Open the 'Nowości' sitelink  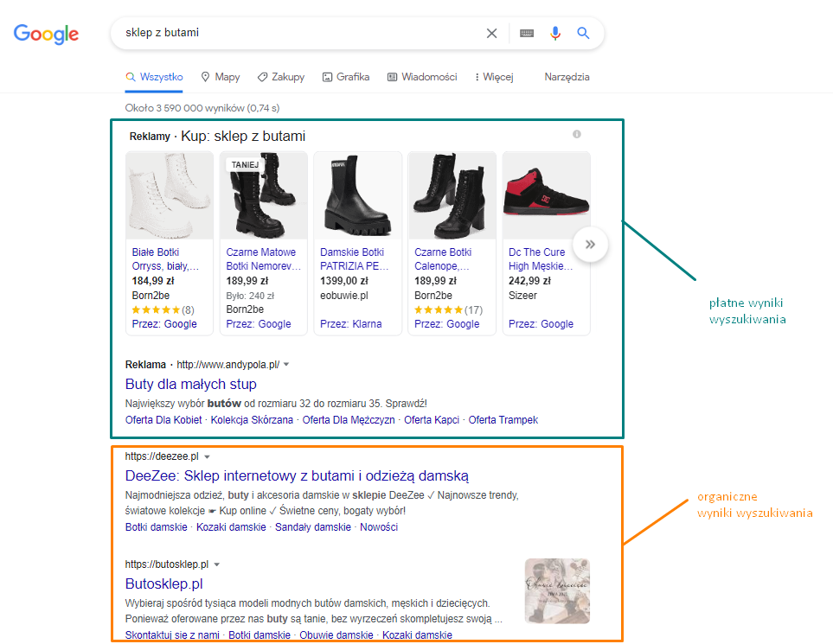(379, 527)
